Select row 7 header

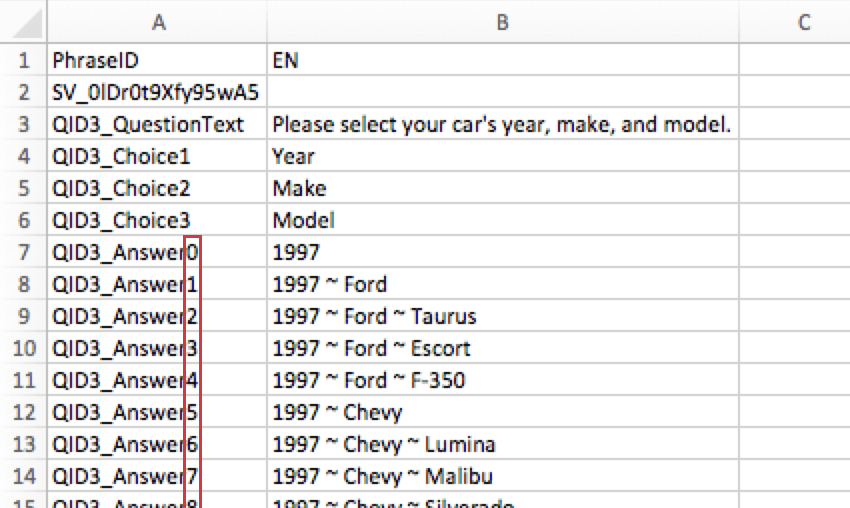[x=24, y=253]
